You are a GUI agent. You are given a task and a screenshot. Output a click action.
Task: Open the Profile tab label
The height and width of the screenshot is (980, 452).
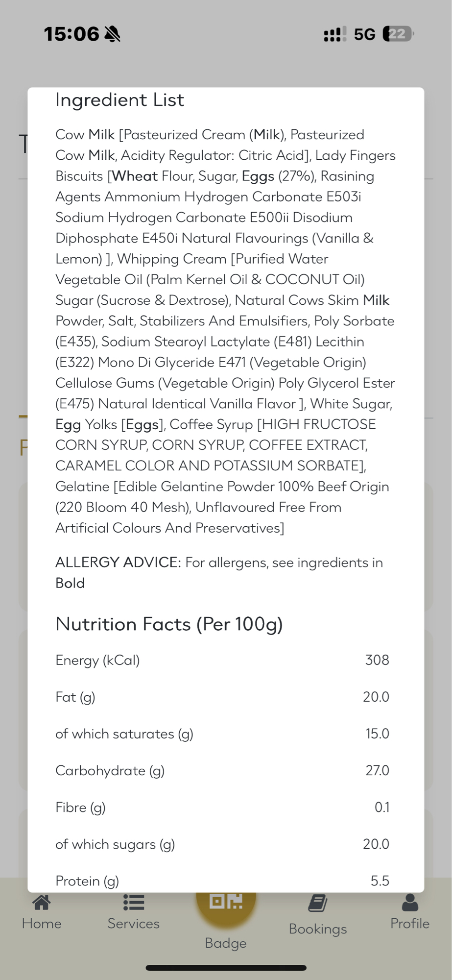click(x=410, y=924)
